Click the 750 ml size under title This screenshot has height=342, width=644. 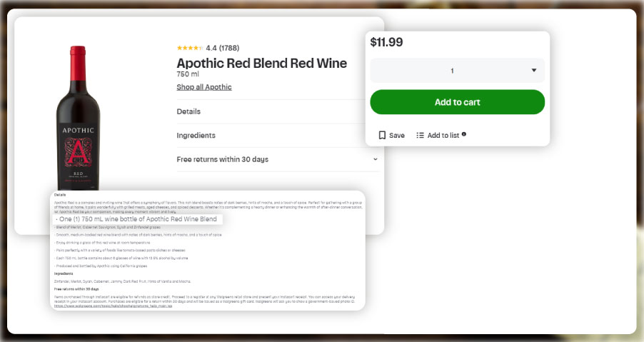click(x=188, y=74)
